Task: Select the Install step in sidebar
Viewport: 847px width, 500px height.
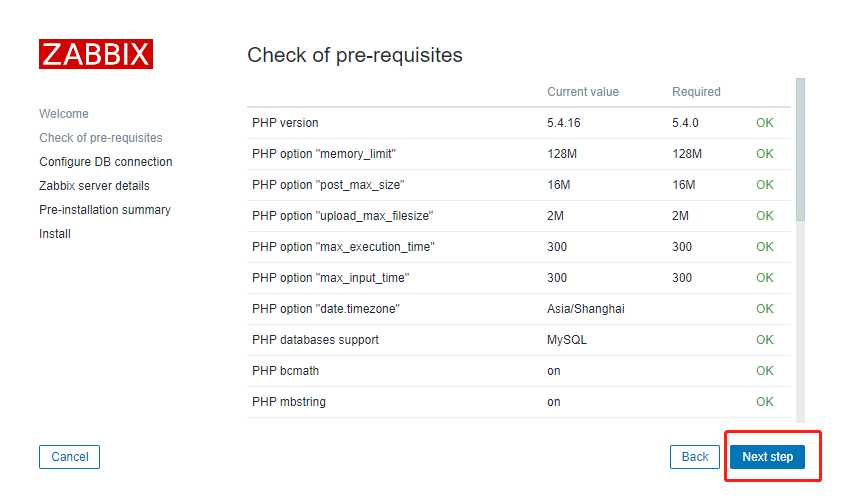Action: 55,234
